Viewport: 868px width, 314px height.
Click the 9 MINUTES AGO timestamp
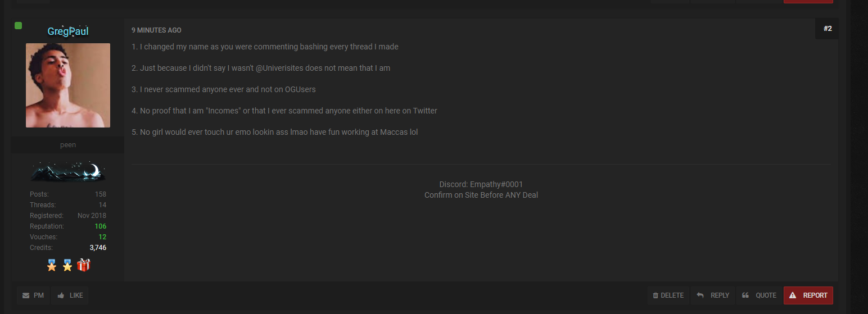click(x=156, y=30)
